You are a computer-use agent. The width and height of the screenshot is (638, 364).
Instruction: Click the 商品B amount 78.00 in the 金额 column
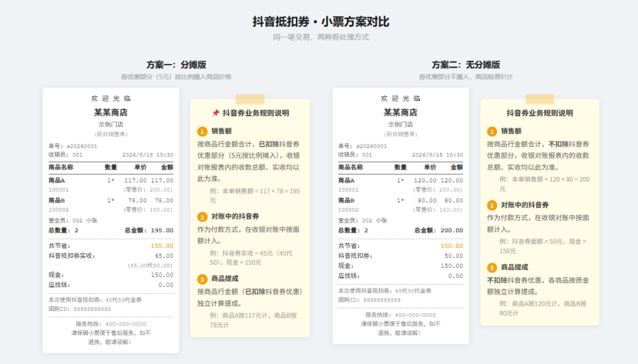(x=164, y=200)
